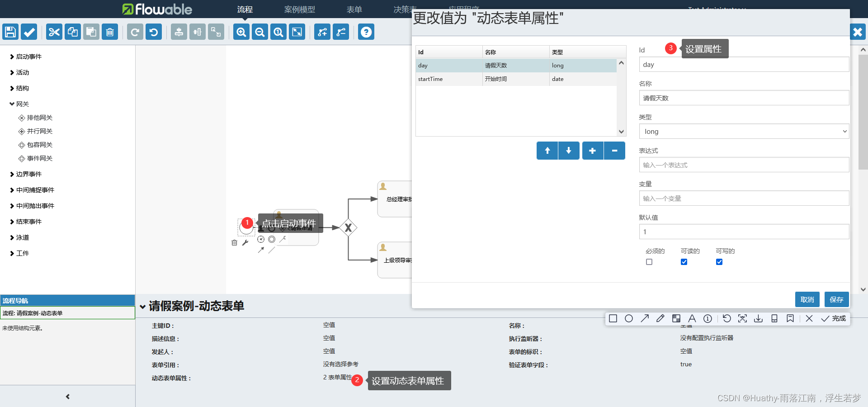This screenshot has width=868, height=407.
Task: Expand the 结束事件 palette group
Action: tap(26, 222)
